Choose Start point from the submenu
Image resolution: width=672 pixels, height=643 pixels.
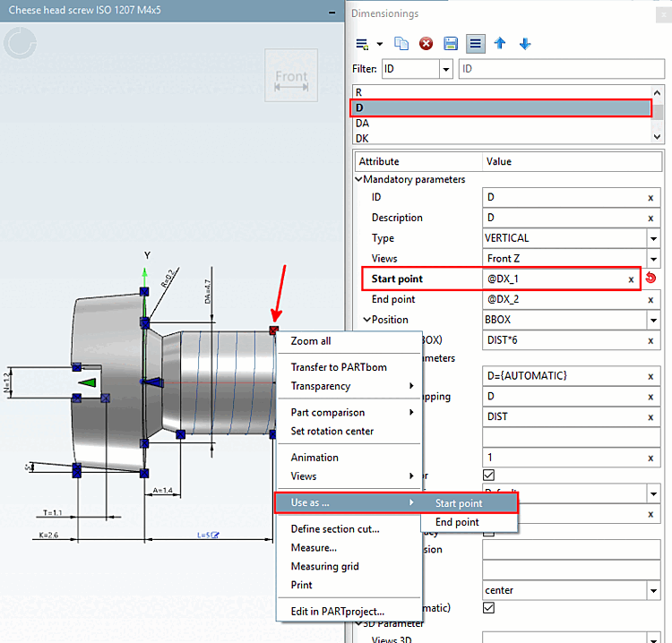(x=458, y=503)
